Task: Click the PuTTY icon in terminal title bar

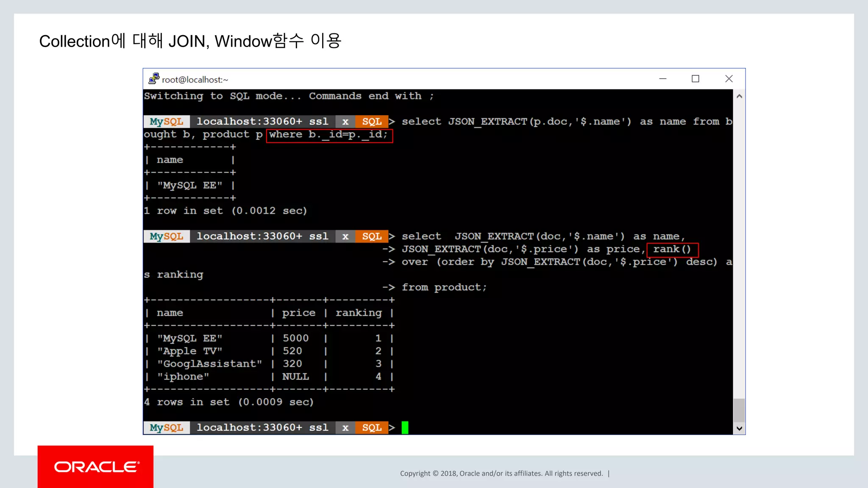Action: pyautogui.click(x=153, y=79)
